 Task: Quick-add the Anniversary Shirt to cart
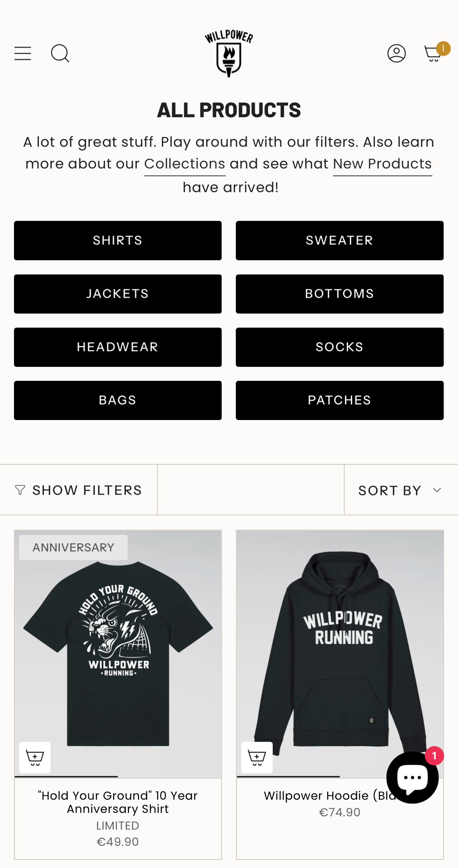point(35,757)
